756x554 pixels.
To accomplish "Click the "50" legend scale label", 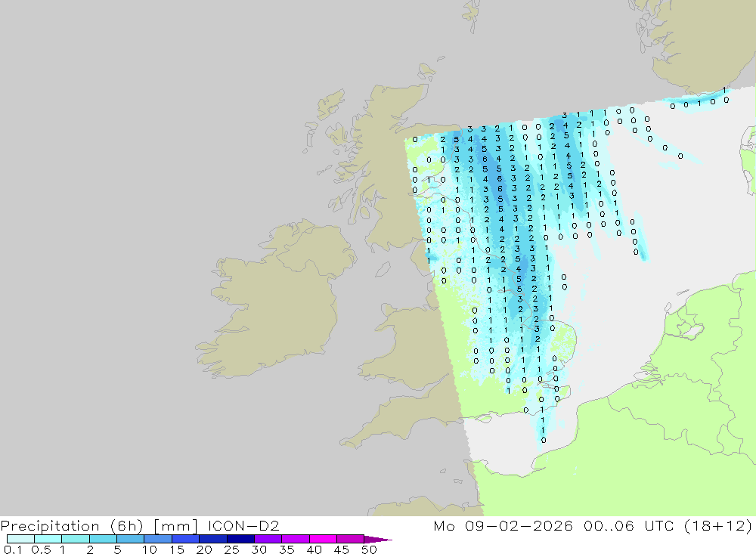I will coord(369,549).
